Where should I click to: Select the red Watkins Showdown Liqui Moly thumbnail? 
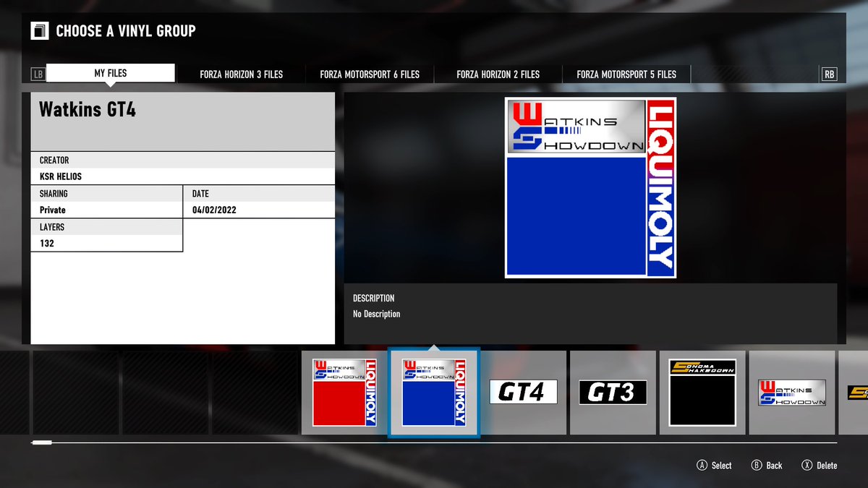344,393
